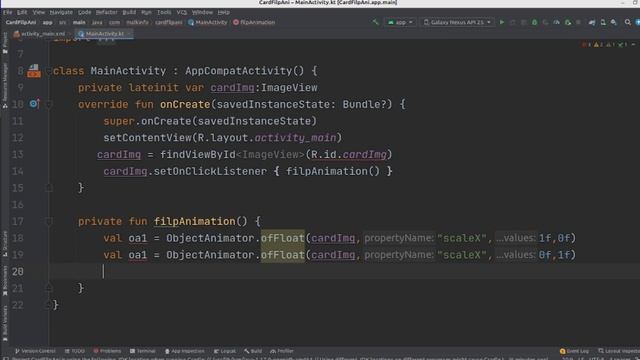The height and width of the screenshot is (360, 640).
Task: Click the Kotlin class gutter icon on line 8
Action: (x=33, y=71)
